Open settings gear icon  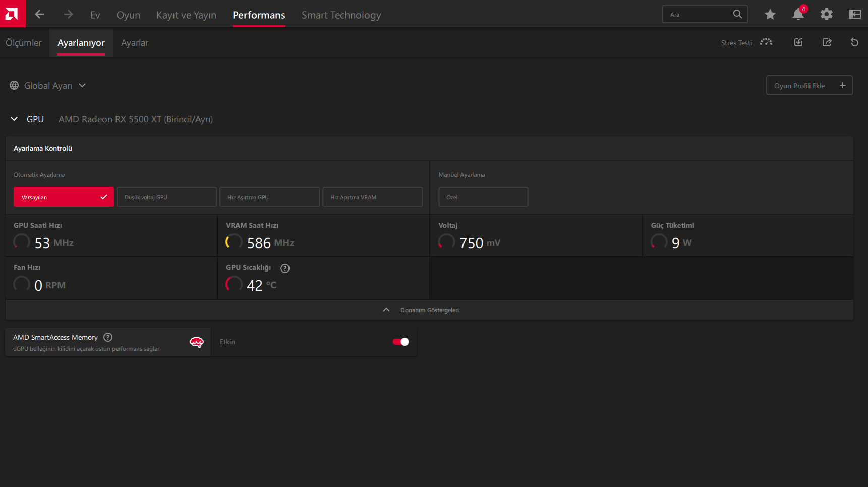[x=827, y=14]
